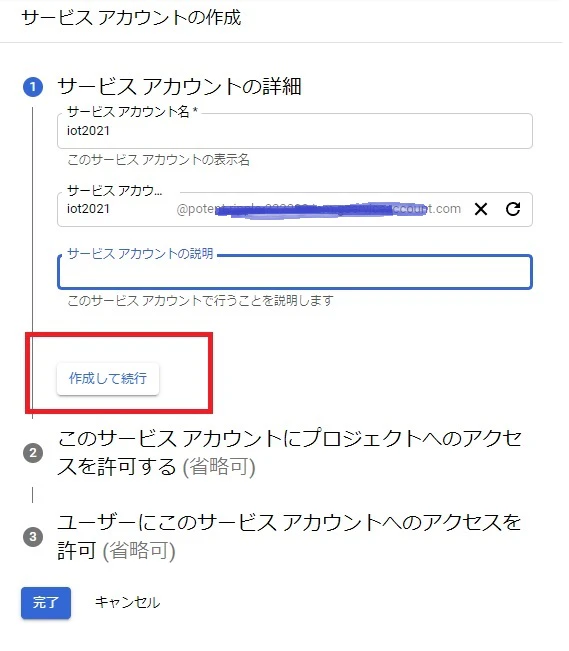Select step 3 circle icon
569x651 pixels.
(33, 536)
